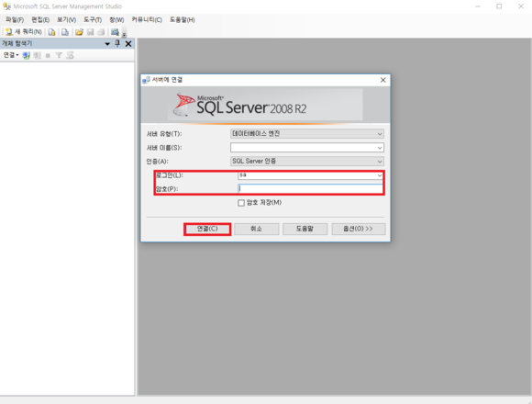Click the SSMS application icon in title bar
Image resolution: width=532 pixels, height=404 pixels.
pos(6,6)
